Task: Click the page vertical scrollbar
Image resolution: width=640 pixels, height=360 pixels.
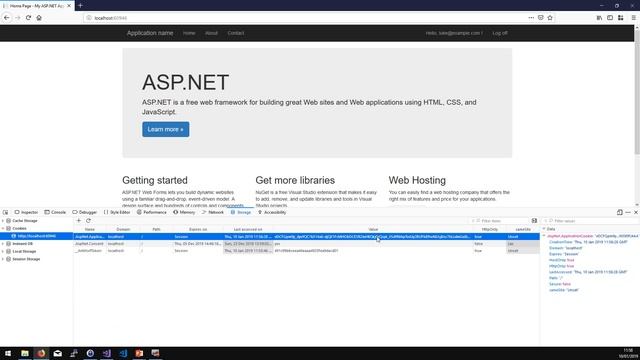Action: pos(637,92)
